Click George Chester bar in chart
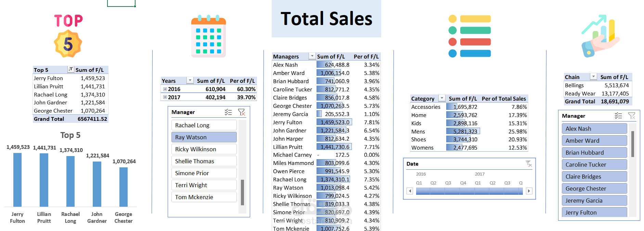This screenshot has height=231, width=644. tap(124, 187)
